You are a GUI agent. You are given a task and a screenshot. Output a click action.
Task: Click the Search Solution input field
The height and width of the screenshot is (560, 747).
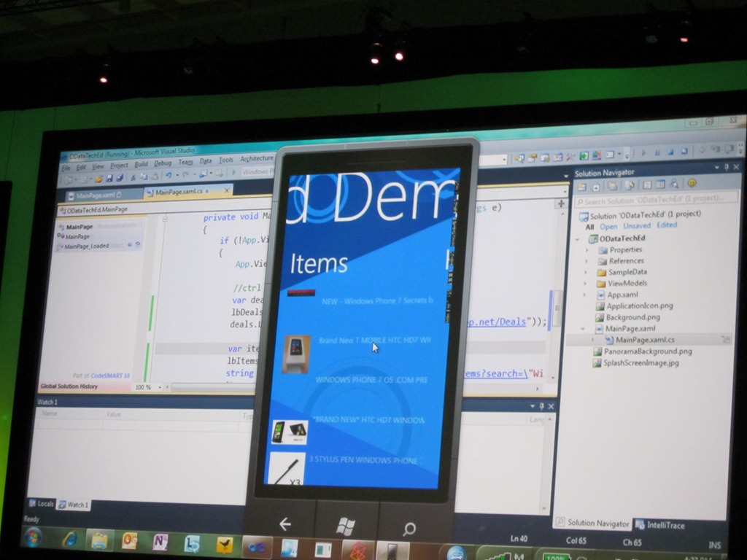(655, 201)
